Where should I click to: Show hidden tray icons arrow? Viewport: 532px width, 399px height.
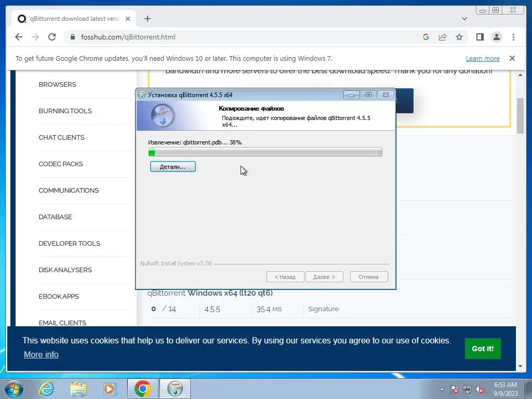click(x=442, y=389)
